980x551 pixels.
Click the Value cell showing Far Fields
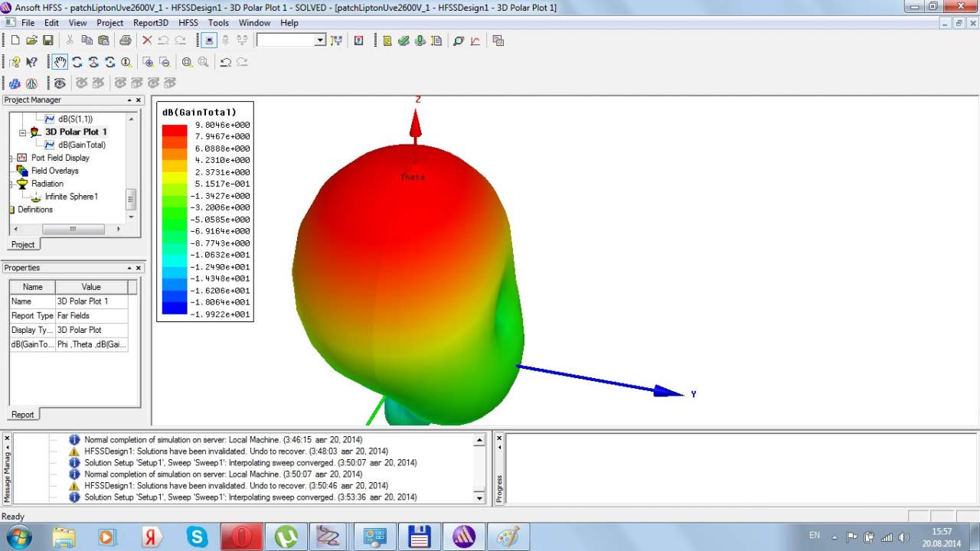coord(90,315)
